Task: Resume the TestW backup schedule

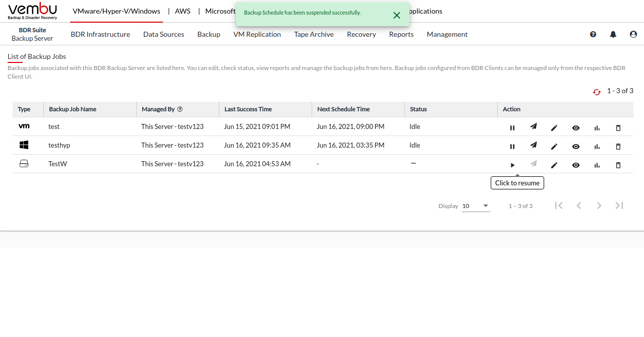Action: click(512, 165)
